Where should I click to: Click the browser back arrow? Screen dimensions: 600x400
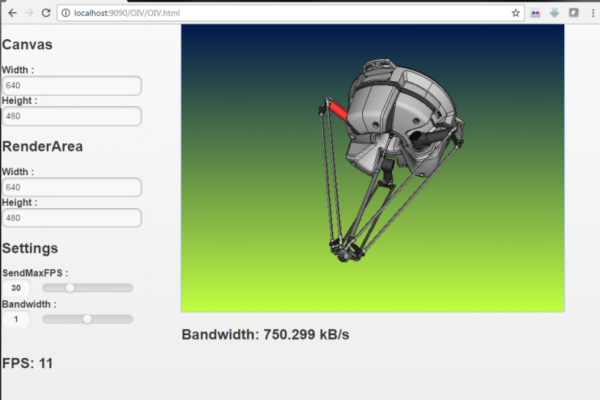10,13
